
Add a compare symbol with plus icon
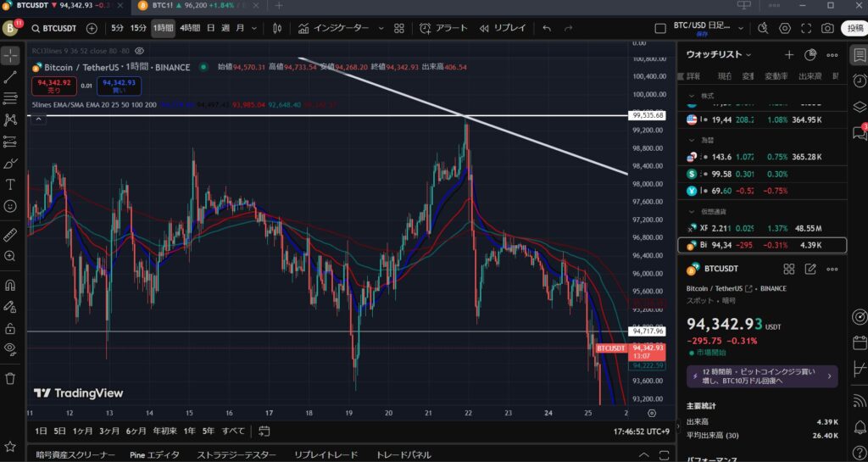tap(92, 28)
